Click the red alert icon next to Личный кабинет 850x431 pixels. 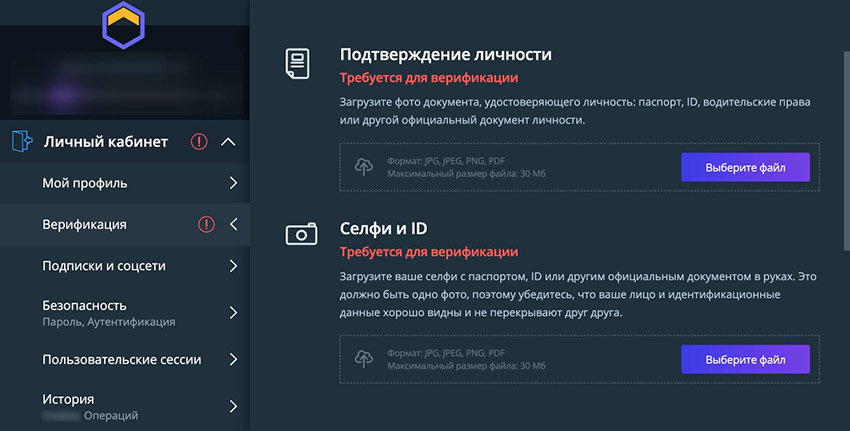pos(199,142)
